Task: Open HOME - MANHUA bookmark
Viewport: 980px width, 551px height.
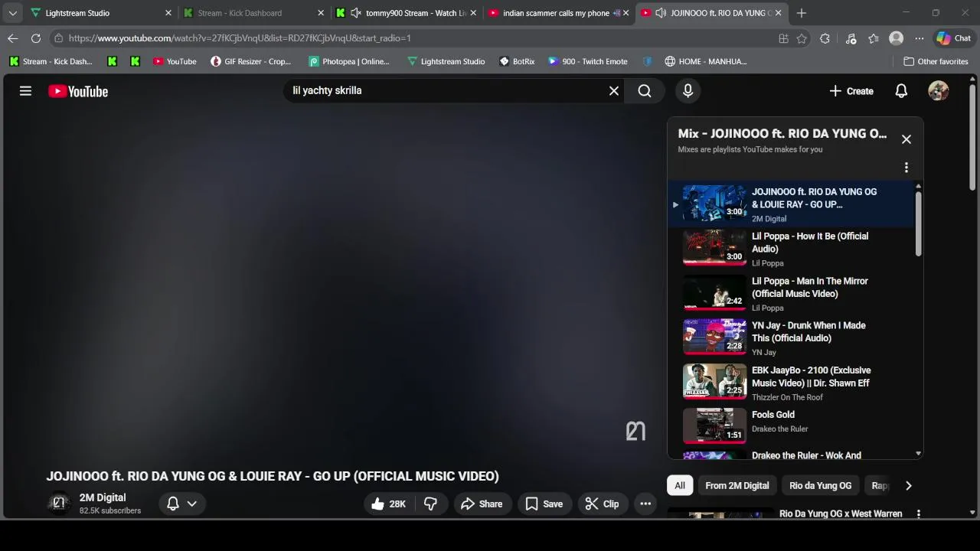Action: tap(706, 61)
